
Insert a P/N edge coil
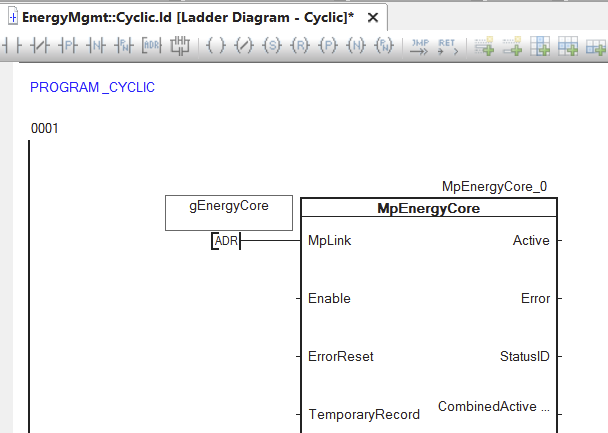[384, 46]
